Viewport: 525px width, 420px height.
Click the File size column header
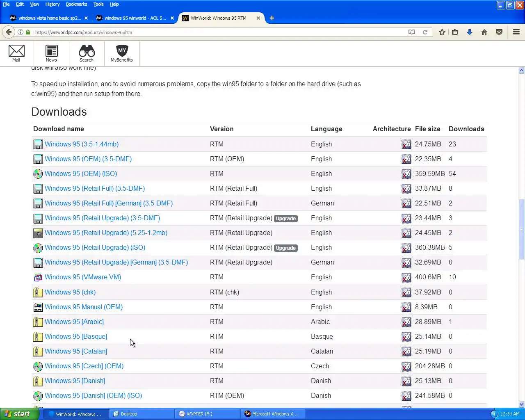[428, 129]
